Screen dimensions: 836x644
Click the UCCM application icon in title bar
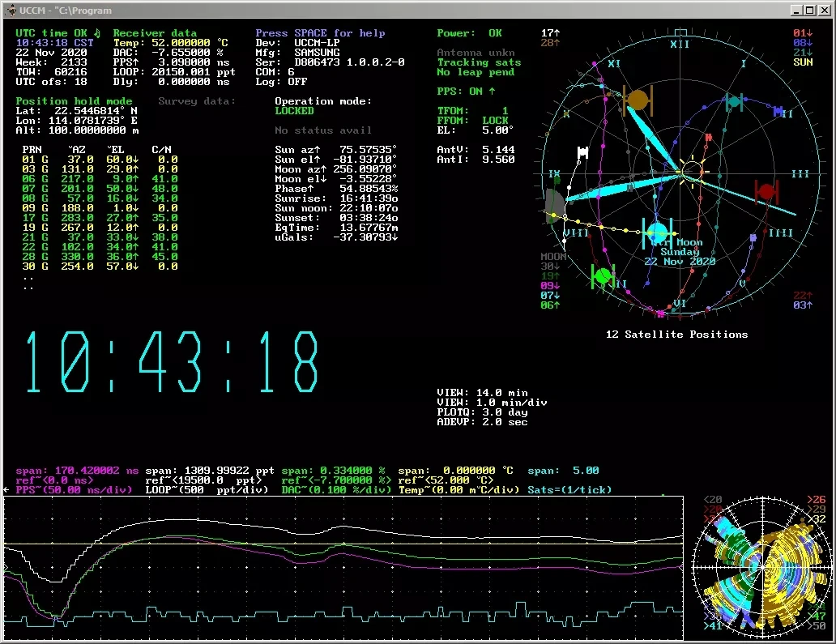point(11,10)
